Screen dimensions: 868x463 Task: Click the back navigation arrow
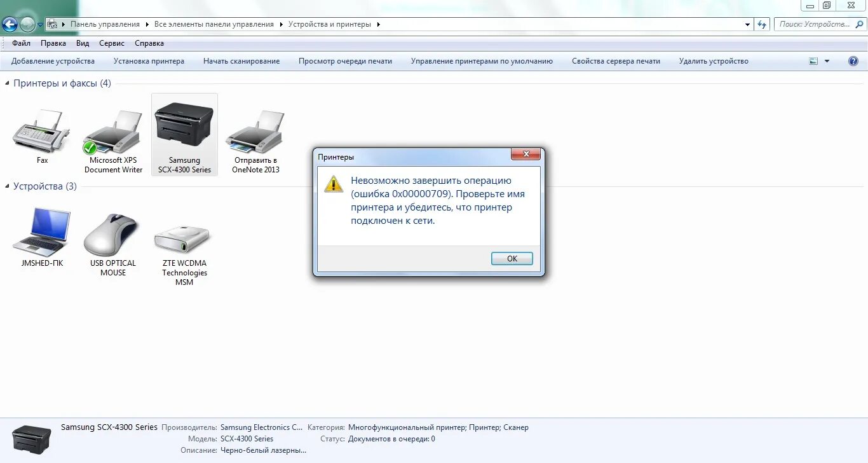[x=10, y=24]
